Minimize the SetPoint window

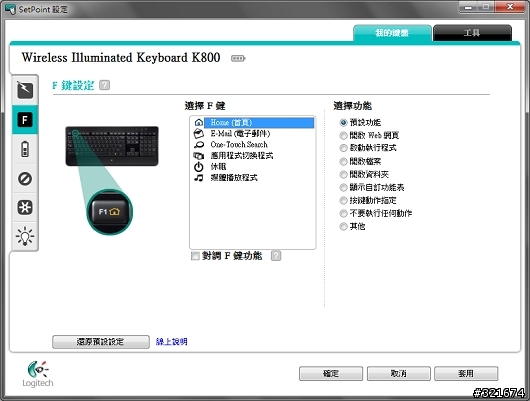click(468, 7)
